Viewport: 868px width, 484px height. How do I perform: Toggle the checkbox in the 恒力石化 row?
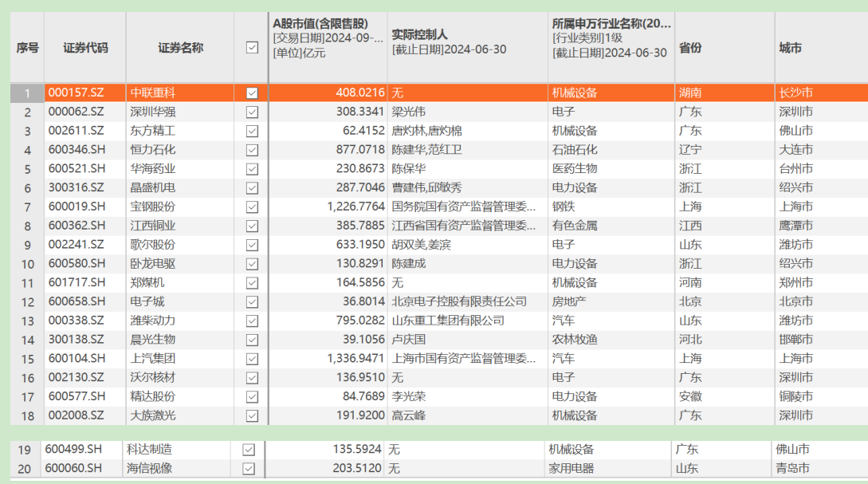[x=252, y=150]
